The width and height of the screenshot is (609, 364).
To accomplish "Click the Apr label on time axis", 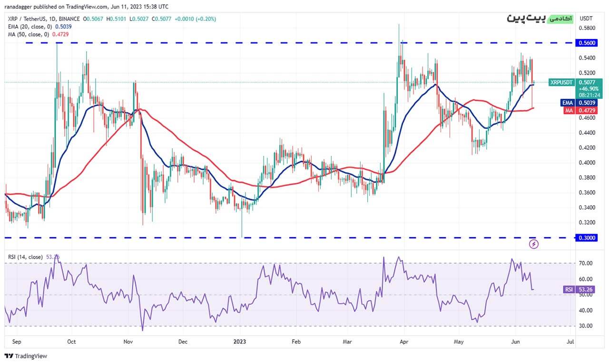I will point(403,341).
